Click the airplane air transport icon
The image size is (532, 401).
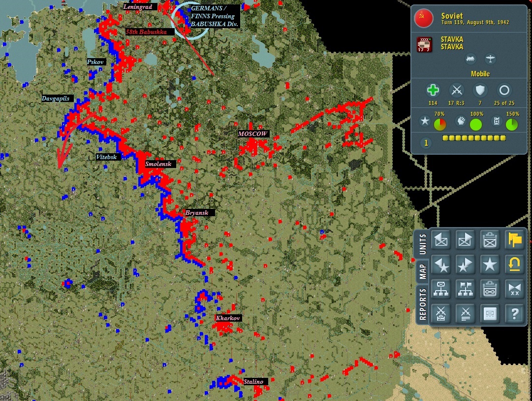[490, 59]
